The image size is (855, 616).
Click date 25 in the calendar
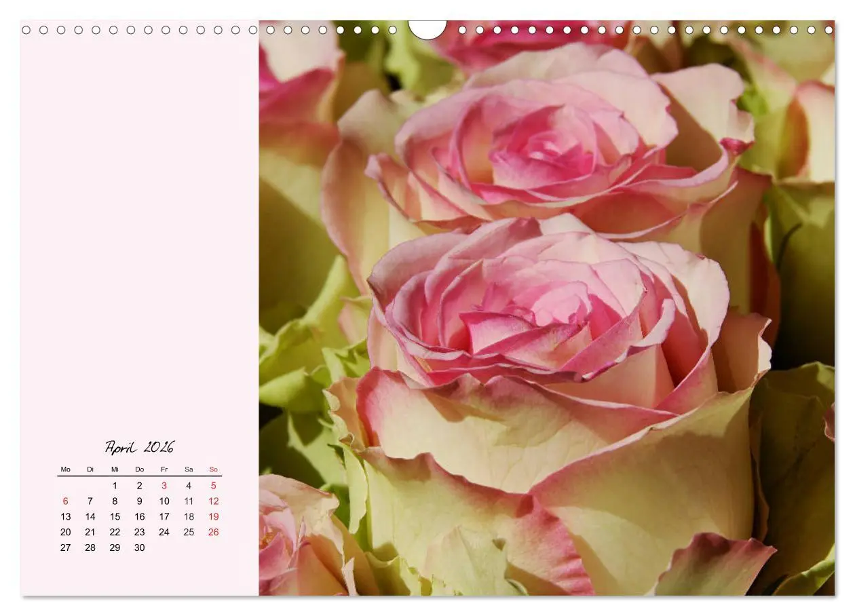tap(189, 533)
